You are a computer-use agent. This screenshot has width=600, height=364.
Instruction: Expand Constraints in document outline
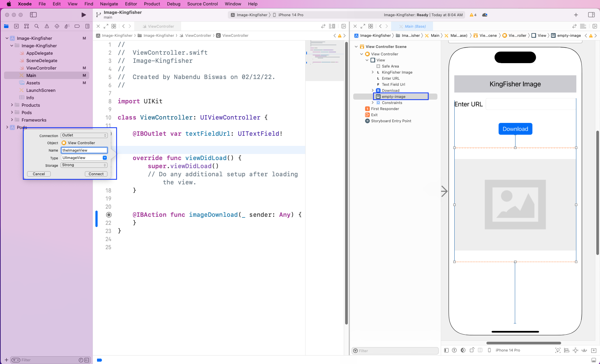373,103
